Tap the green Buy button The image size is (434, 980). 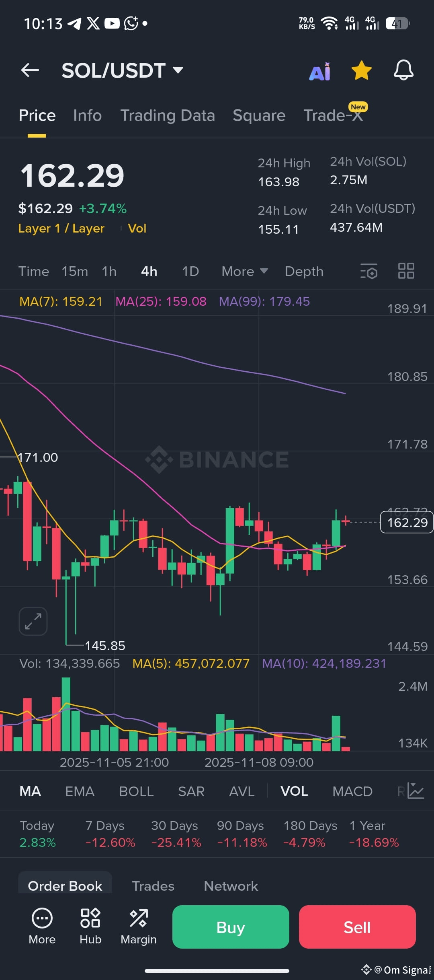pos(231,927)
